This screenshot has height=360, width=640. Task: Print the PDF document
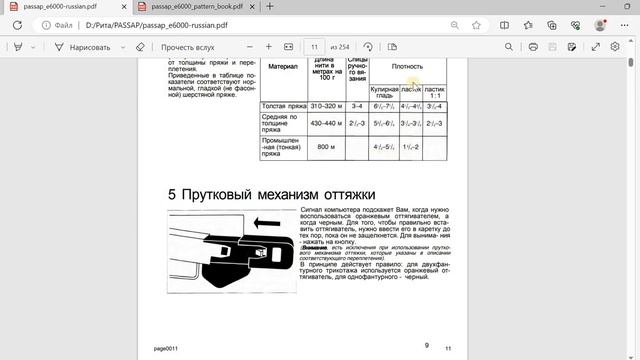[x=533, y=47]
